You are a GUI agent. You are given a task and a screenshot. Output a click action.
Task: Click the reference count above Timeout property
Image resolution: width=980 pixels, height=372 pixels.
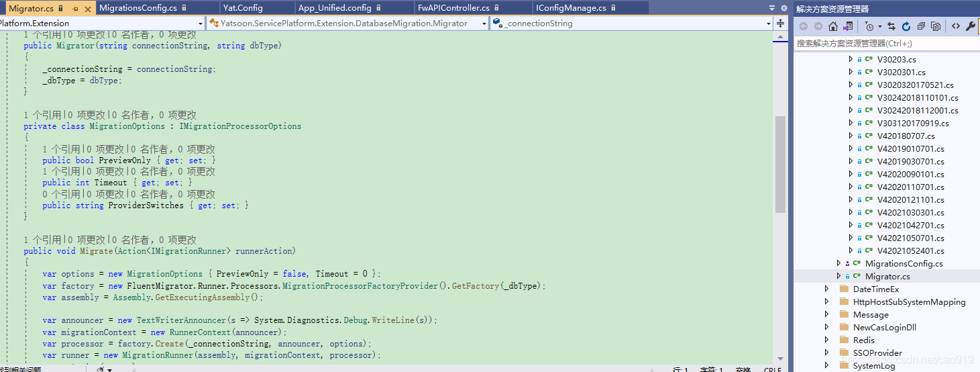(61, 171)
